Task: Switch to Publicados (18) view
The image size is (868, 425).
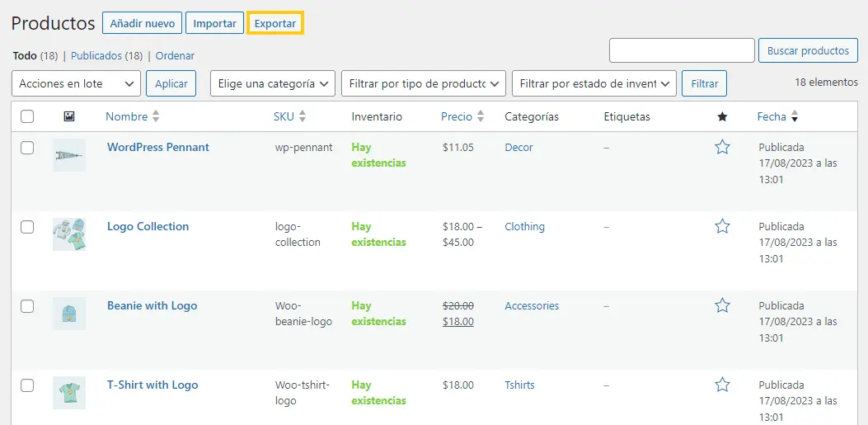Action: point(107,56)
